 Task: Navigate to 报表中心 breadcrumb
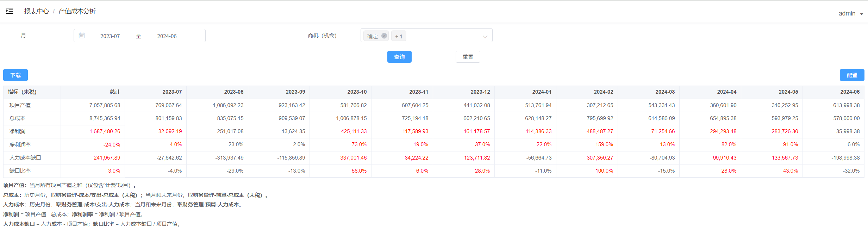click(37, 11)
